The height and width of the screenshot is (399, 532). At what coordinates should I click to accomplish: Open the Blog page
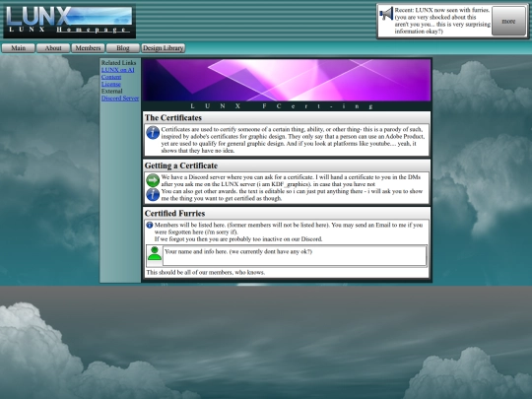click(123, 48)
